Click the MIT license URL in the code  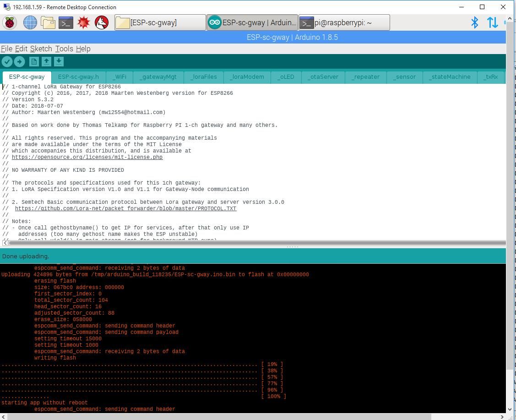[87, 157]
